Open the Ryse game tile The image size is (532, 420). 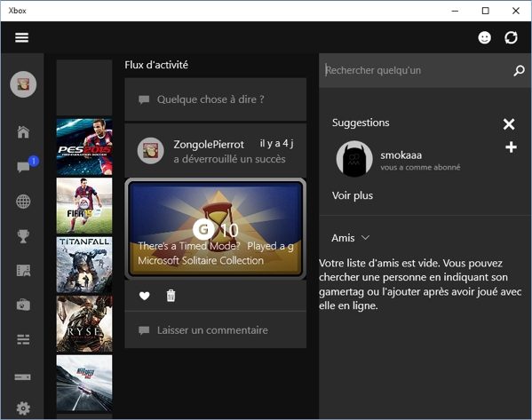[84, 323]
